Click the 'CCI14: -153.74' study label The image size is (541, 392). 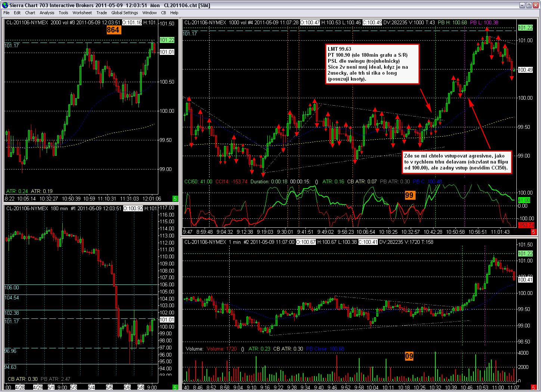[x=231, y=182]
